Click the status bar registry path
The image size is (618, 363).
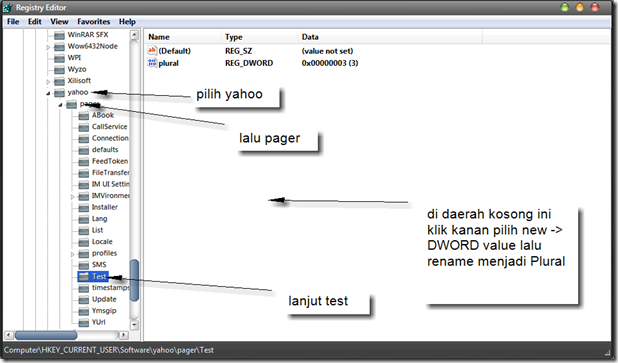point(109,350)
